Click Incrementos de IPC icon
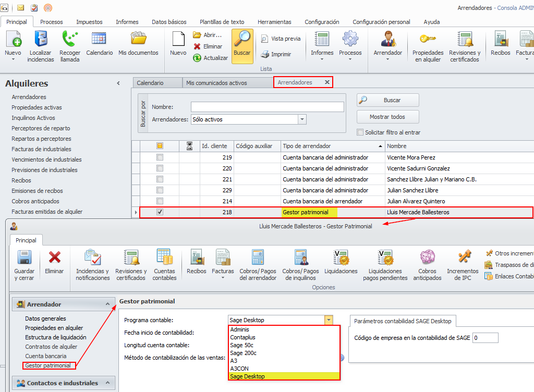Screen dimensions: 534x392 point(462,259)
